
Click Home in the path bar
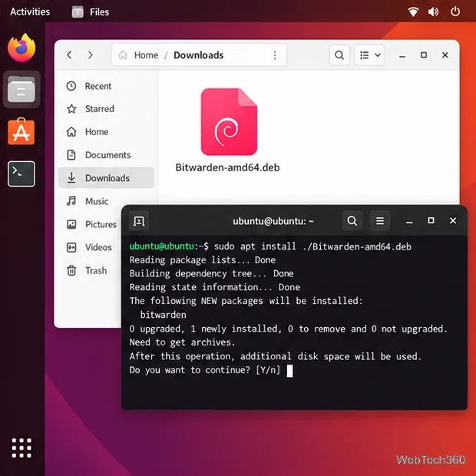click(x=146, y=55)
